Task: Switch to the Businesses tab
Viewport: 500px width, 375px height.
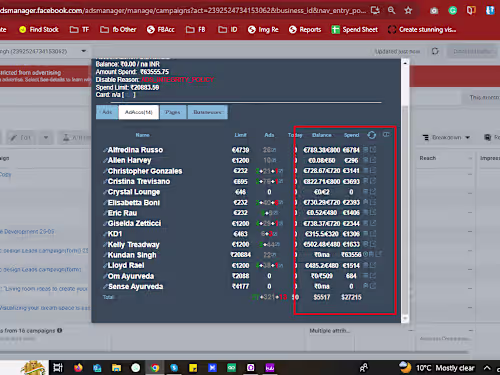Action: tap(208, 112)
